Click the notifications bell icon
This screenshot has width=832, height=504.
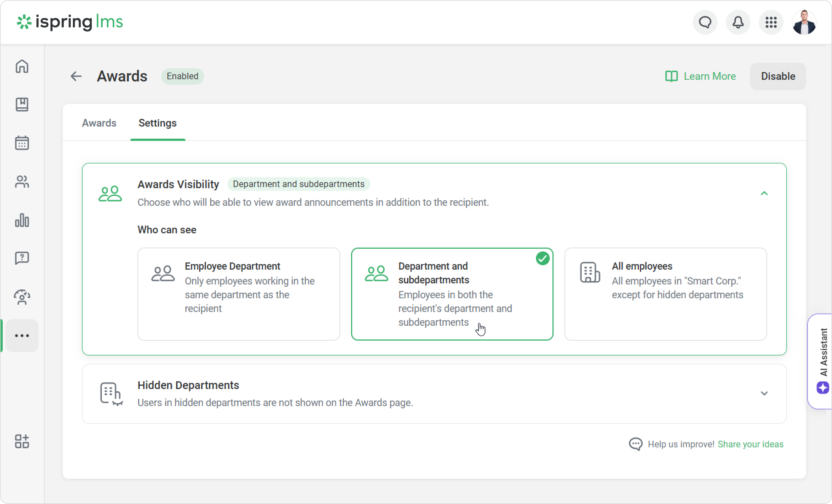point(738,23)
